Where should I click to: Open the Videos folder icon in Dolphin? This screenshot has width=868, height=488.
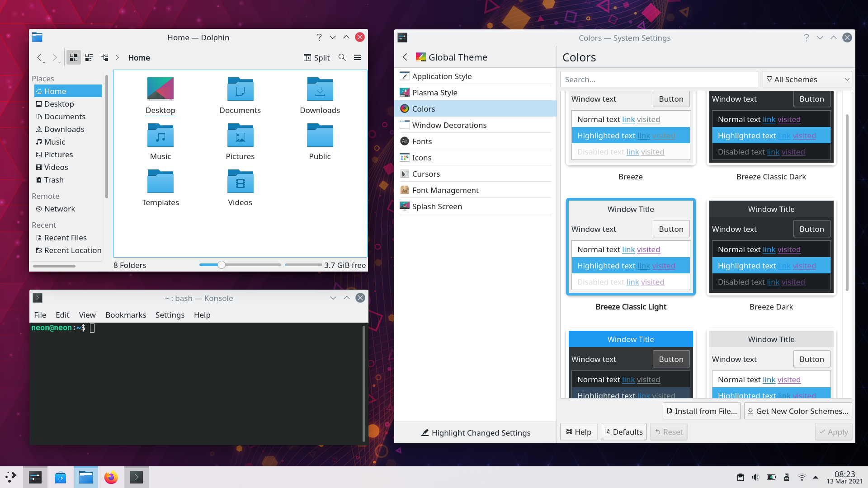[x=240, y=181]
